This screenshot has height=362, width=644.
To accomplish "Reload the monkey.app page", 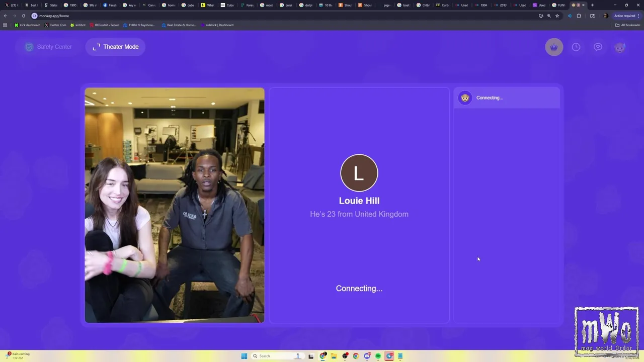I will (x=23, y=16).
